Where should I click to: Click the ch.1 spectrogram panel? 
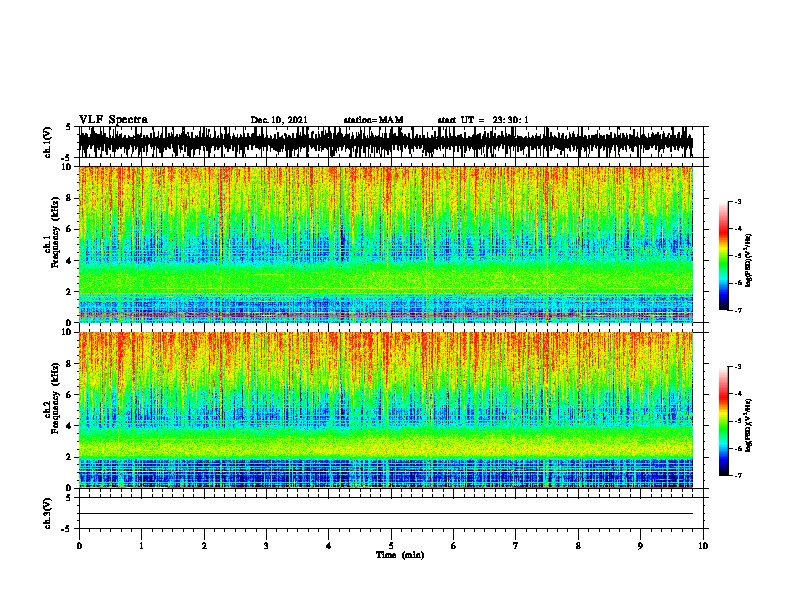386,244
